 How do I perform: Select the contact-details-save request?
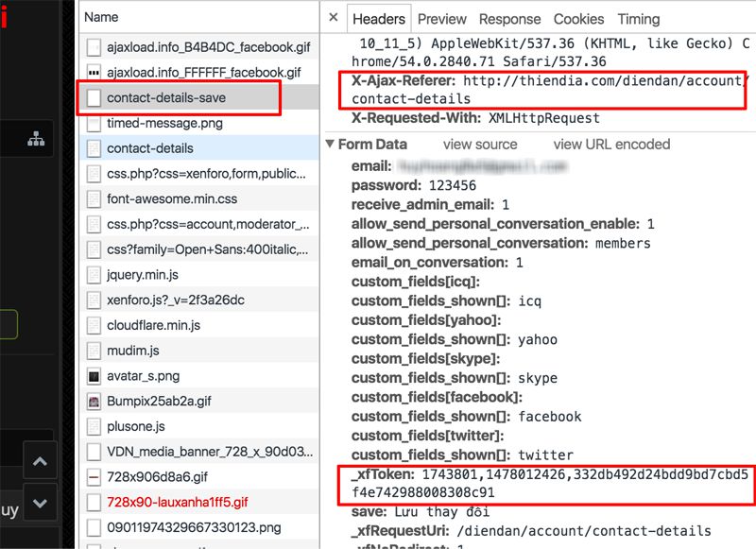(x=166, y=97)
